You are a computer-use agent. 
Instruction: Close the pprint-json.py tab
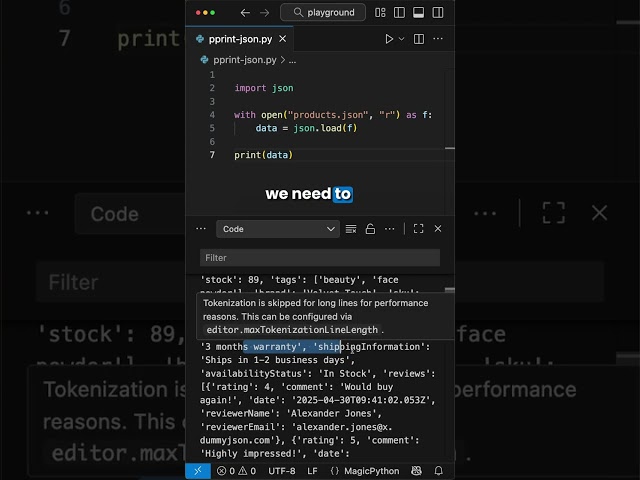click(282, 39)
